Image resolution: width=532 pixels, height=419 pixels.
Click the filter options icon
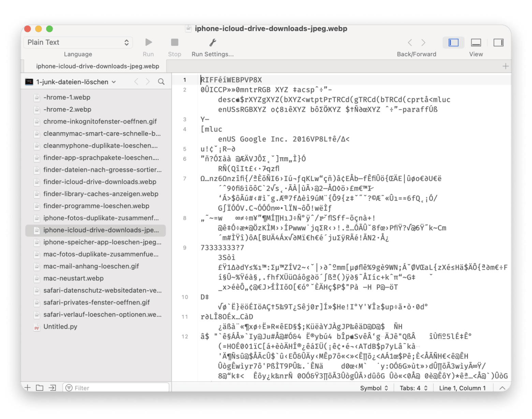(69, 388)
